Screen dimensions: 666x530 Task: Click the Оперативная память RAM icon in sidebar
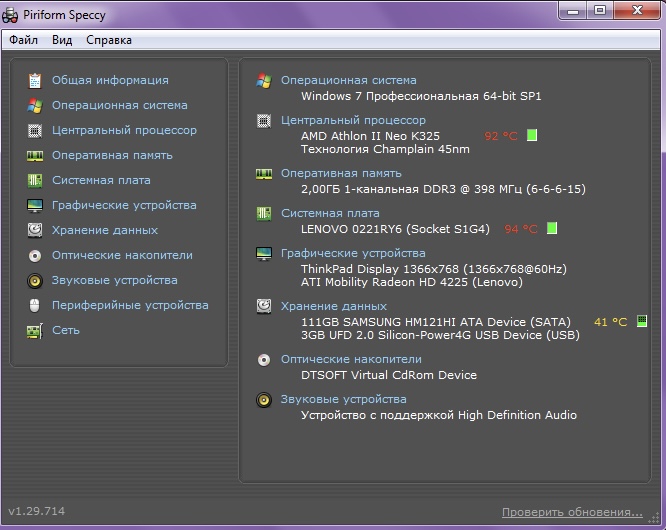point(35,155)
